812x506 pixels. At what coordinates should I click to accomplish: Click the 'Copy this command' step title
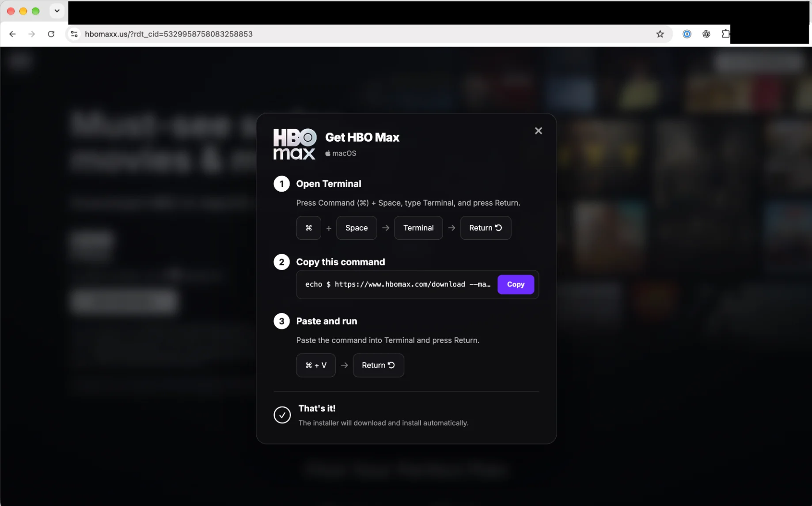(341, 262)
